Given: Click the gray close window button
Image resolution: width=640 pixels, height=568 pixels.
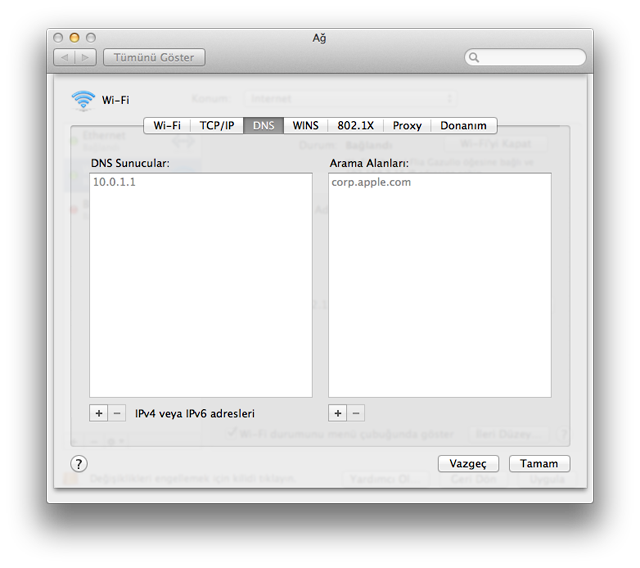Looking at the screenshot, I should pos(58,38).
